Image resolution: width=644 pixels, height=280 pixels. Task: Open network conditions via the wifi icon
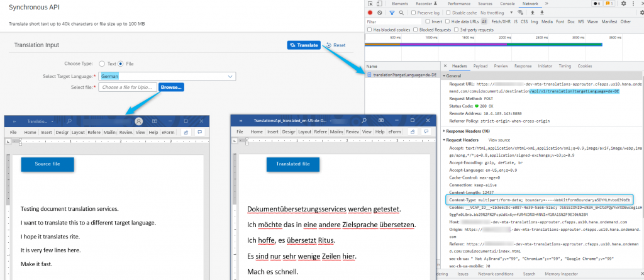coord(520,13)
